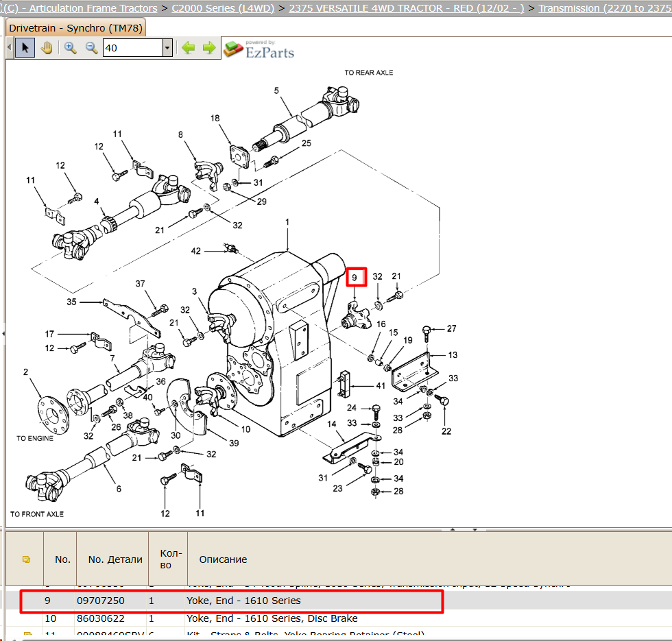This screenshot has width=672, height=641.
Task: Click the left panel splitter arrow
Action: 3,333
